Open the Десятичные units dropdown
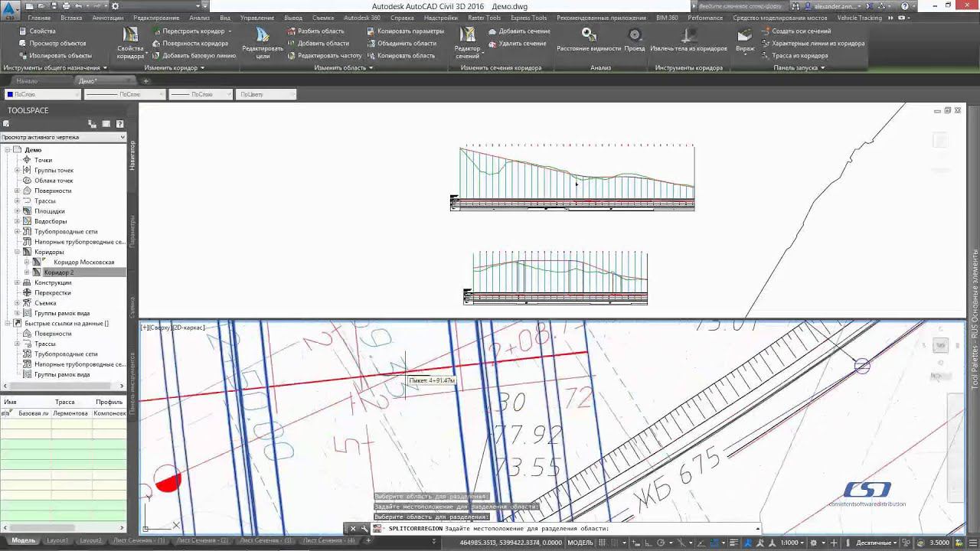980x551 pixels. (x=877, y=543)
